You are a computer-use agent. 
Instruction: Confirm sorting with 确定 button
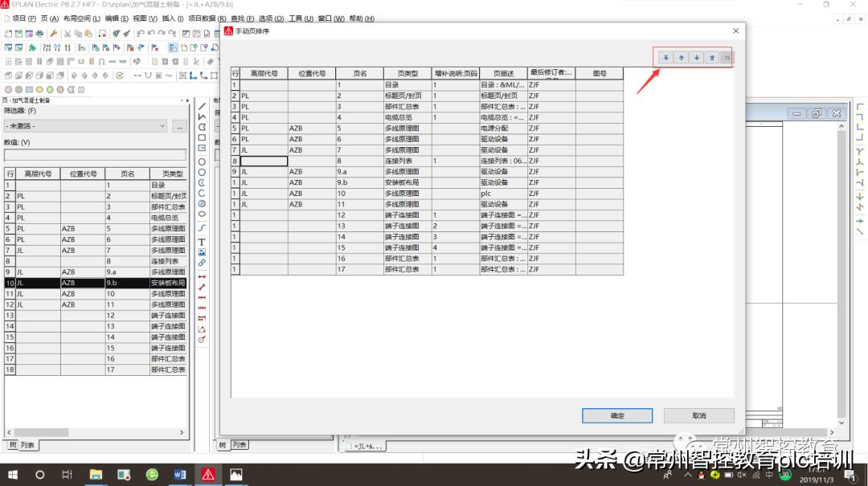coord(617,415)
